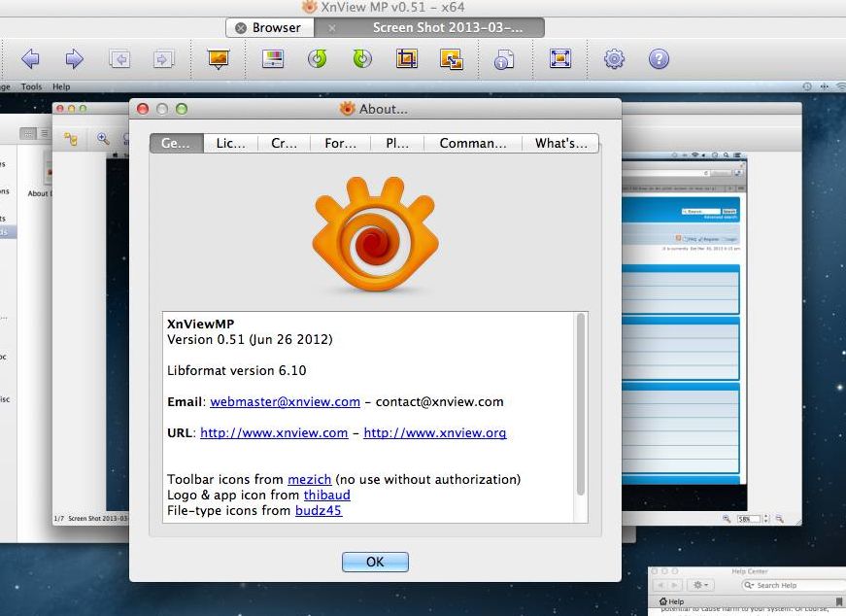Click the 'Libformat version 6.10' text
The width and height of the screenshot is (846, 616).
click(x=237, y=370)
